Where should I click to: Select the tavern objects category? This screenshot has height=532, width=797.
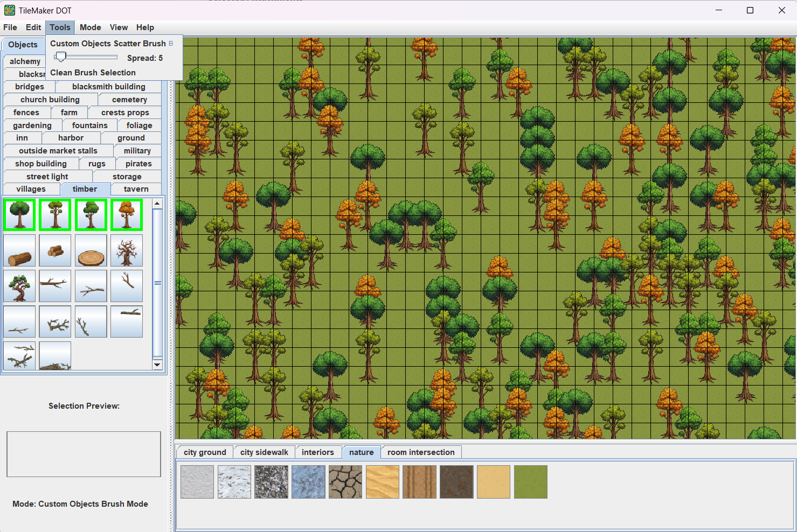pyautogui.click(x=136, y=189)
